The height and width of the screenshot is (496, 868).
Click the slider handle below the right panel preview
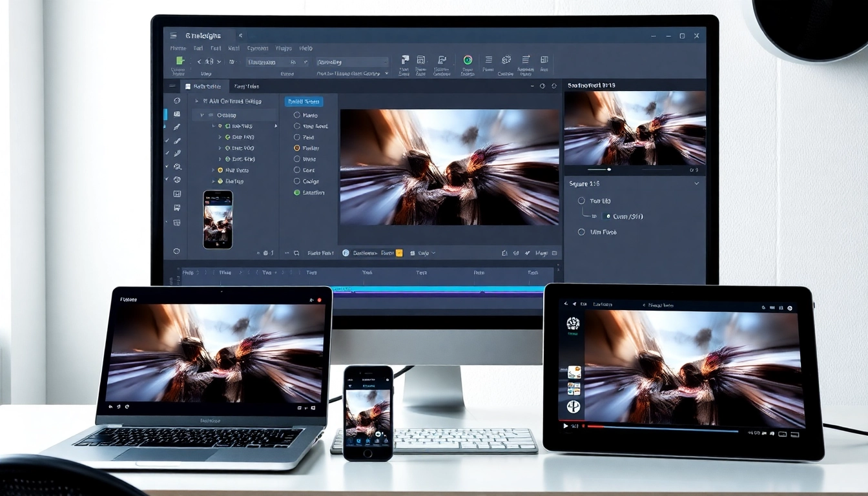609,170
